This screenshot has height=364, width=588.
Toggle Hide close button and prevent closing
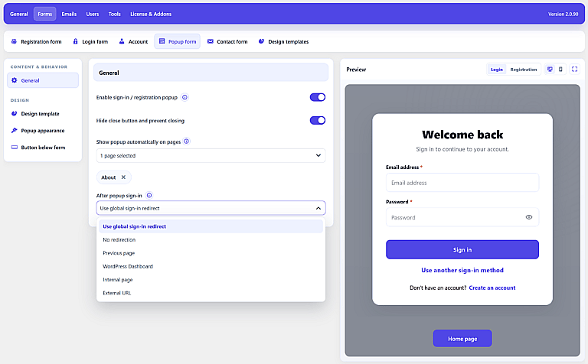point(318,121)
